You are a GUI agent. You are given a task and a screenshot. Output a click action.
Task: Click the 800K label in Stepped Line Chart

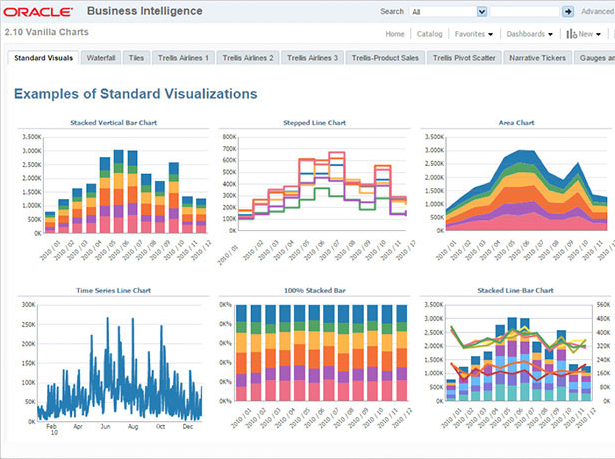pyautogui.click(x=229, y=137)
